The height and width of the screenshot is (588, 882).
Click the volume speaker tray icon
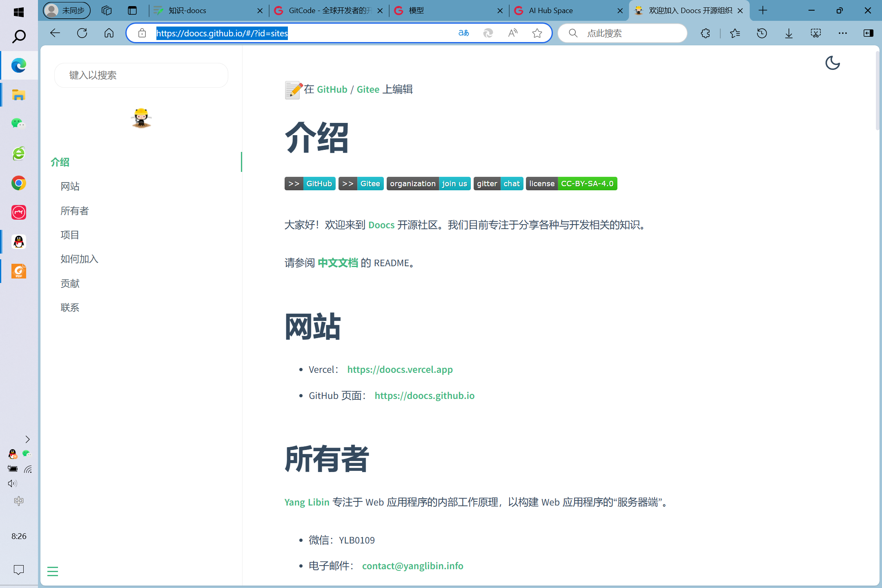point(12,483)
